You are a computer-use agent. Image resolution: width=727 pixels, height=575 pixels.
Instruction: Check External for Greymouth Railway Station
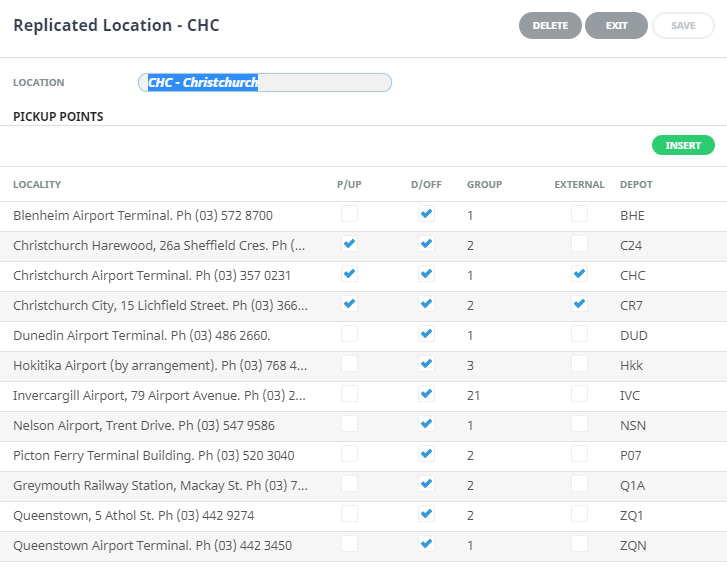(579, 484)
